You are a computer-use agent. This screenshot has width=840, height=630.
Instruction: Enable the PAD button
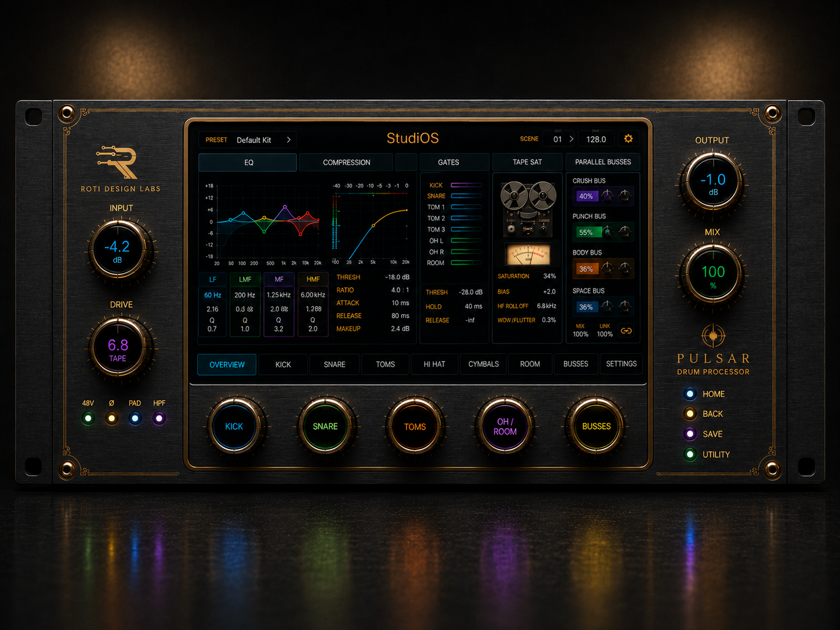pyautogui.click(x=135, y=418)
